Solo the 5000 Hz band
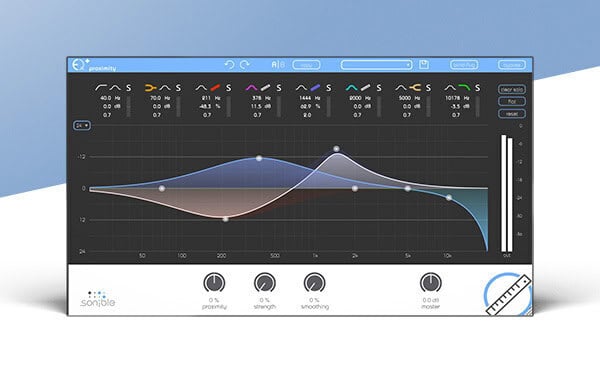This screenshot has width=600, height=373. (x=428, y=88)
